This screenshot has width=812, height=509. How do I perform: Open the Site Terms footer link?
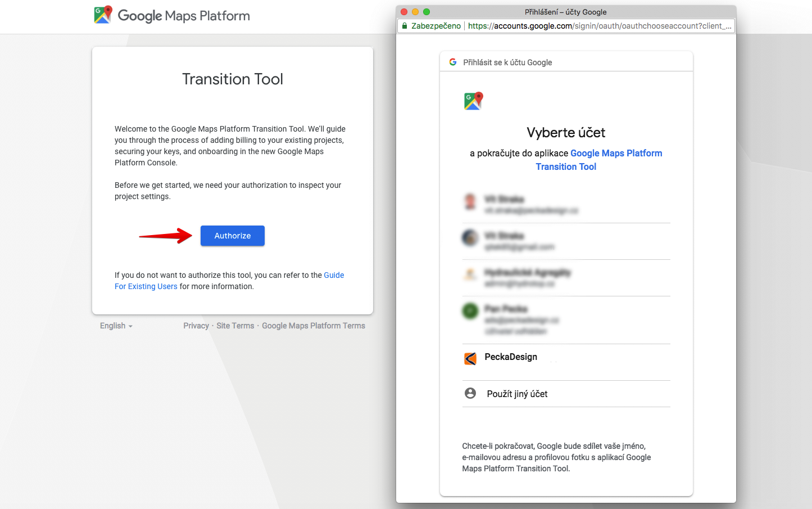tap(235, 326)
